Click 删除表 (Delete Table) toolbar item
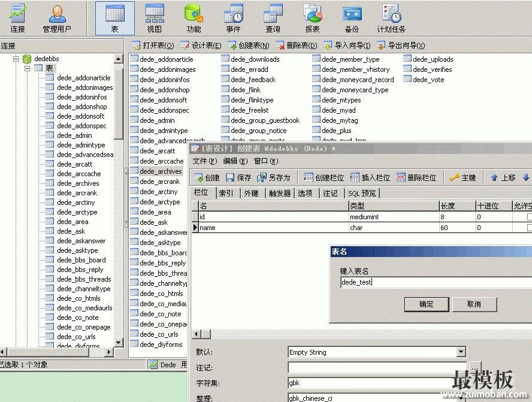532x402 pixels. tap(296, 45)
